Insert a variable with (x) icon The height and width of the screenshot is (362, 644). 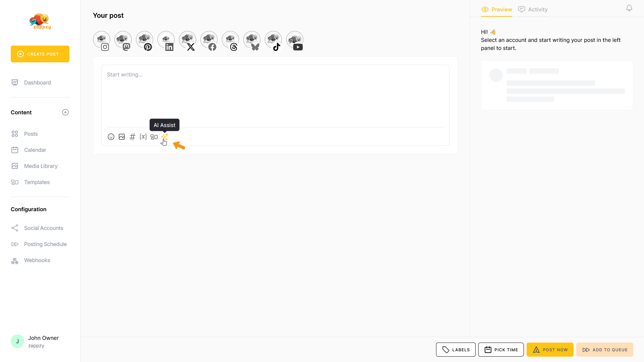pyautogui.click(x=143, y=137)
